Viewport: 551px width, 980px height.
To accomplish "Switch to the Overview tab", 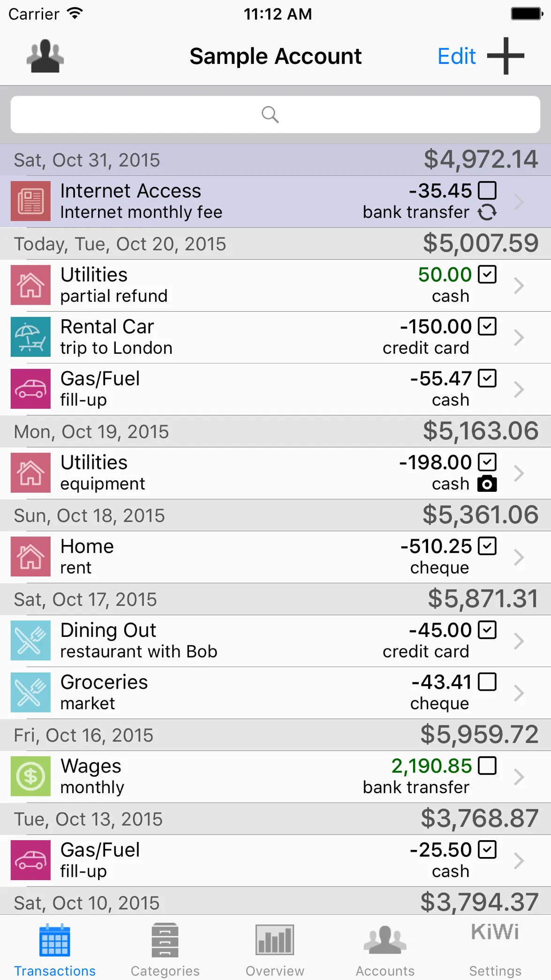I will pos(275,950).
